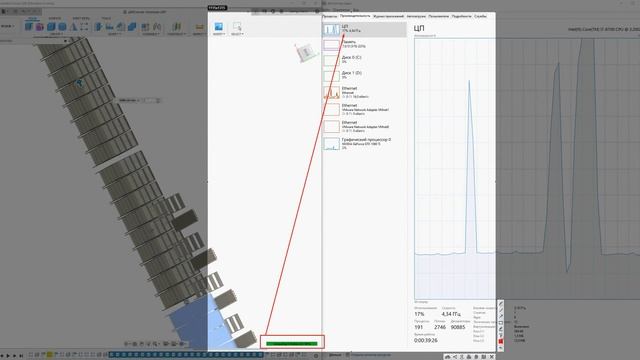Select the Pen tool in screenshot toolbar

(501, 304)
